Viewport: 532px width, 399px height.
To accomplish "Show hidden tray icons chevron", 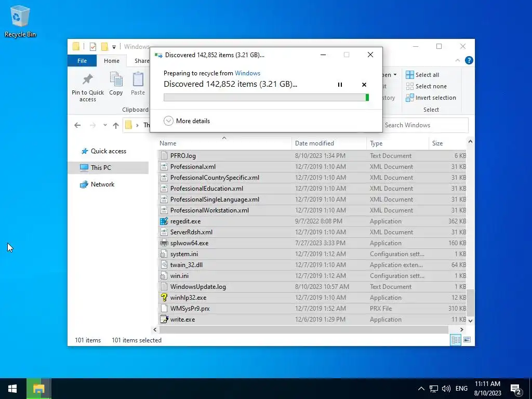I will point(421,389).
